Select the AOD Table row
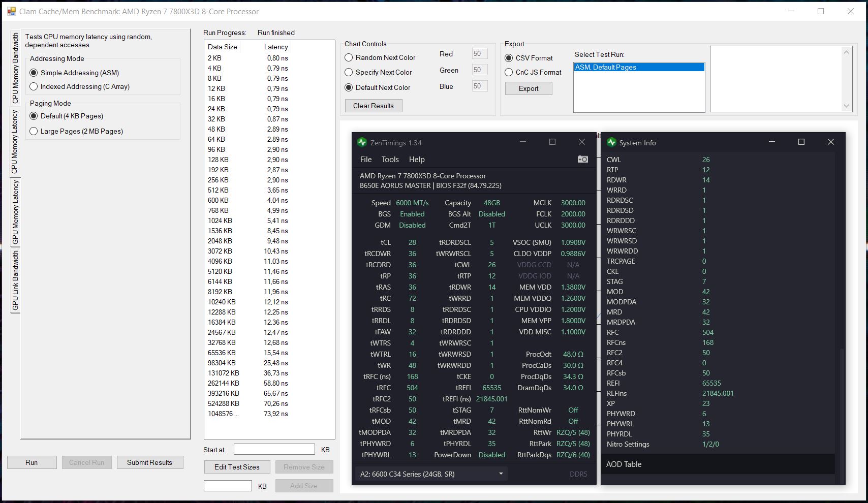Image resolution: width=868 pixels, height=503 pixels. (718, 464)
